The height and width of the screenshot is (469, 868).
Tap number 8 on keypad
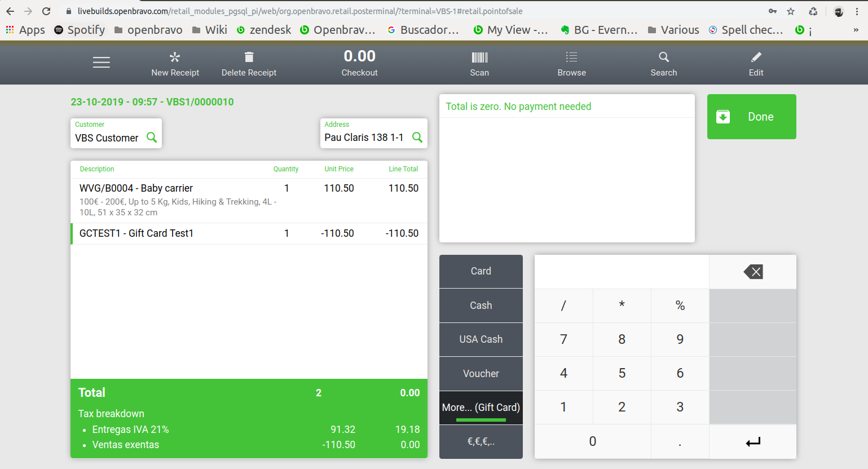[x=622, y=339]
